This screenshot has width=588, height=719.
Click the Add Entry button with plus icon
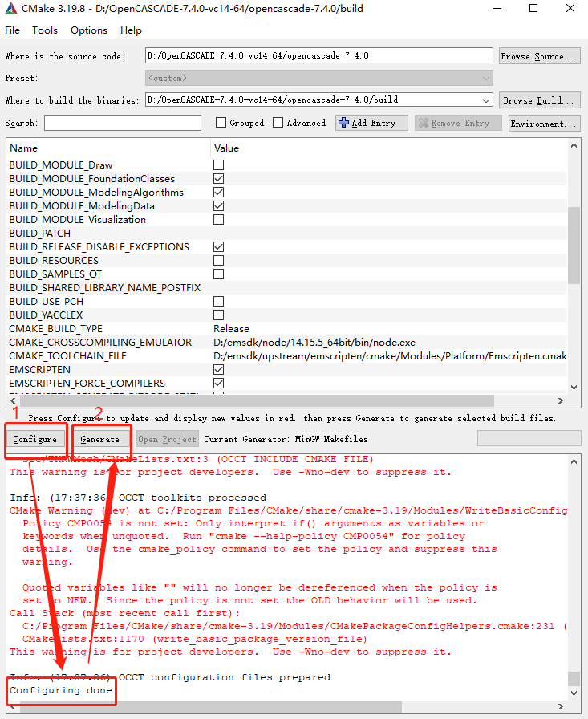coord(371,123)
